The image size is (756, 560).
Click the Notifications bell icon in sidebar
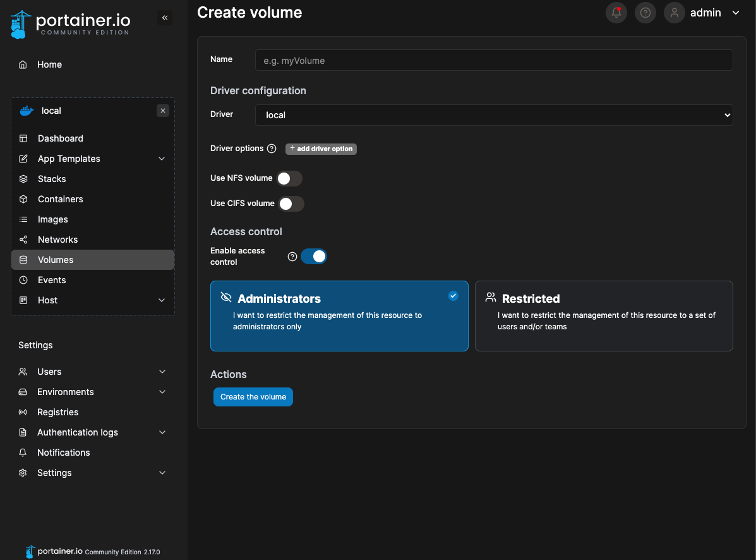click(23, 453)
